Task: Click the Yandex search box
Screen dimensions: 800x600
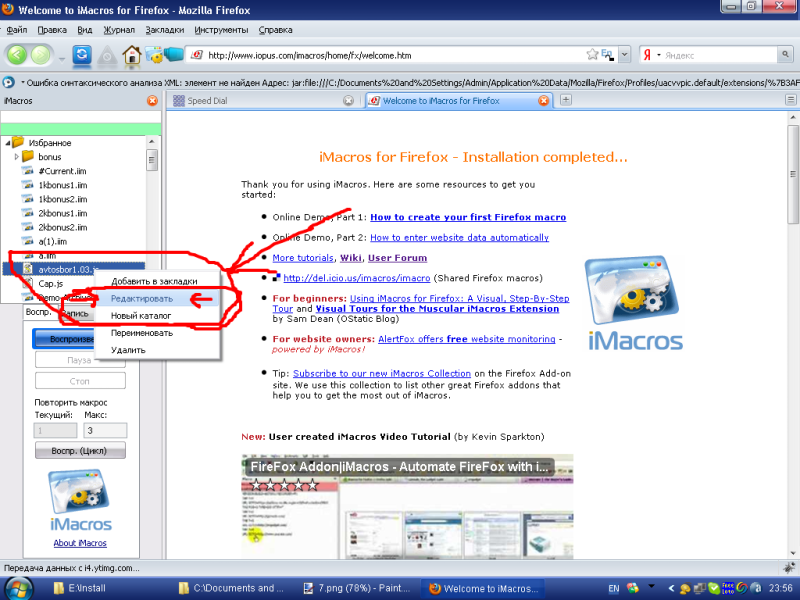Action: pyautogui.click(x=719, y=55)
